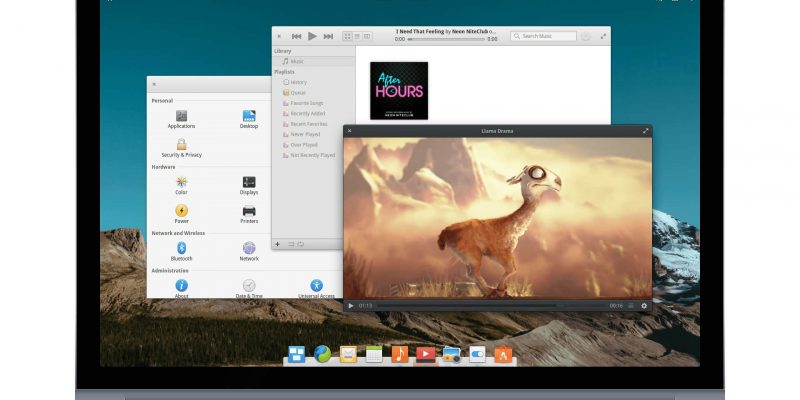This screenshot has width=800, height=400.
Task: Skip to previous track in Music
Action: [296, 36]
